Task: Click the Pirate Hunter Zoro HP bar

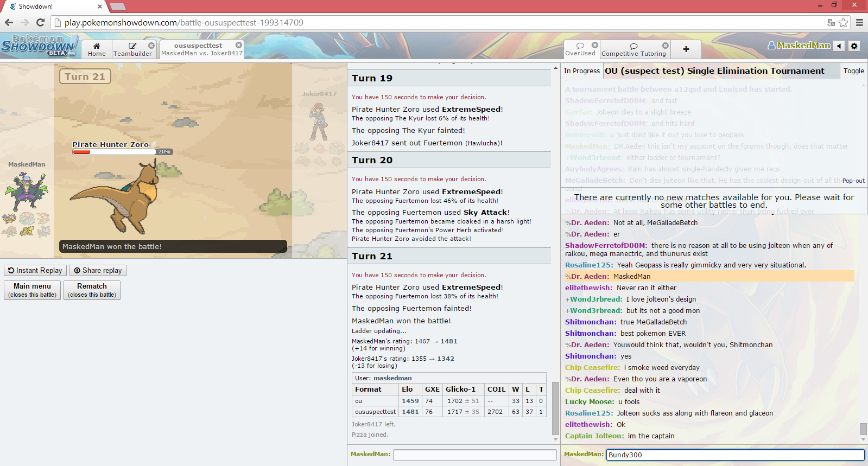Action: tap(123, 152)
